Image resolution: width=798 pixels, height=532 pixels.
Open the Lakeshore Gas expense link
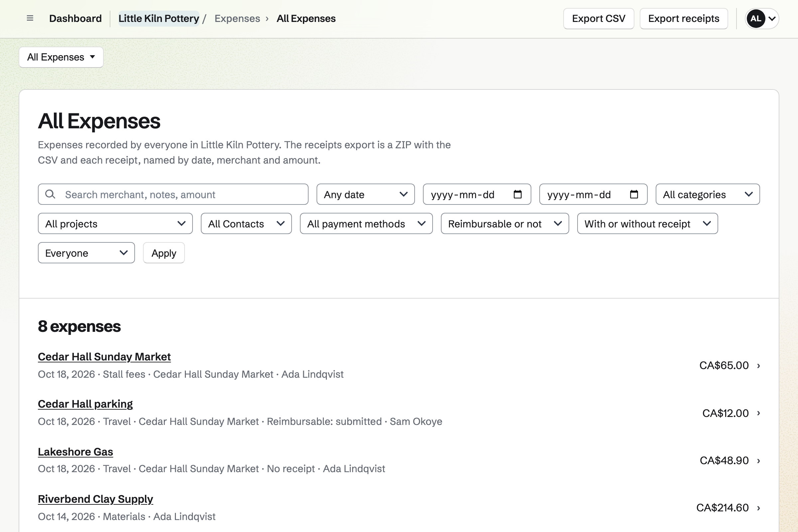75,452
